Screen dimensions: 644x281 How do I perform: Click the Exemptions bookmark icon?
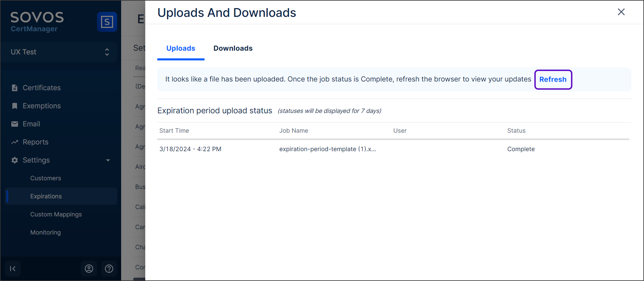[15, 106]
